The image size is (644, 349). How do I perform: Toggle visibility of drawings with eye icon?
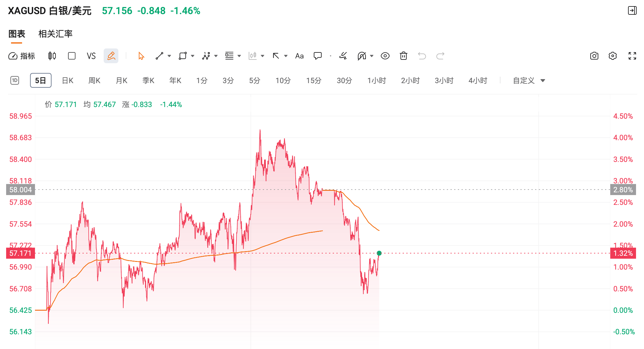[x=385, y=56]
